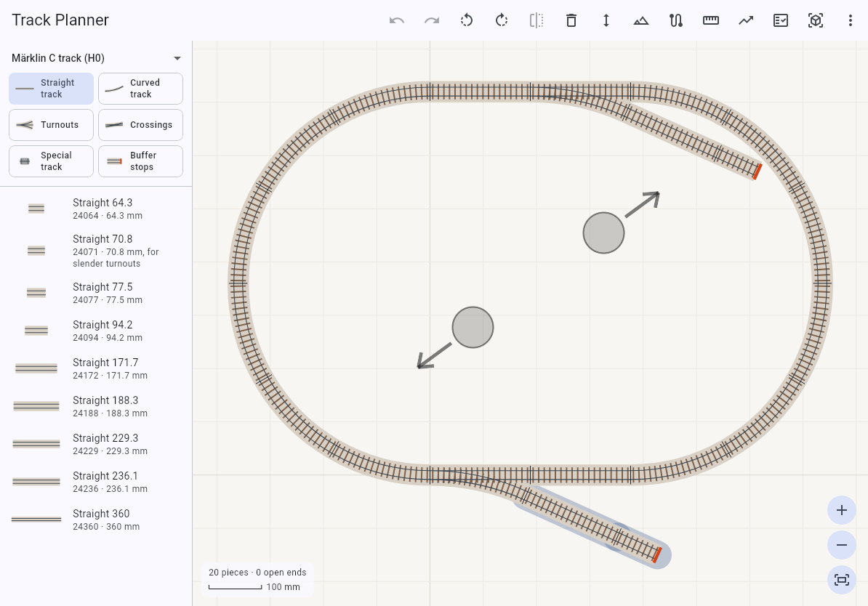Screen dimensions: 868x606
Task: Open the gradient trend chart icon
Action: [x=746, y=20]
